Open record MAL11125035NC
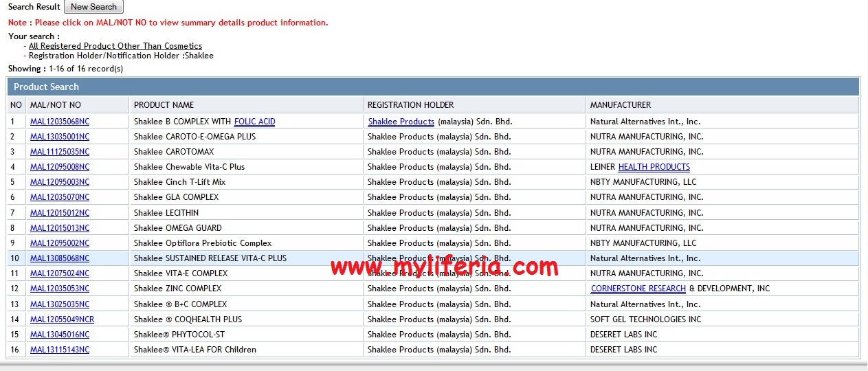This screenshot has height=371, width=868. coord(60,152)
